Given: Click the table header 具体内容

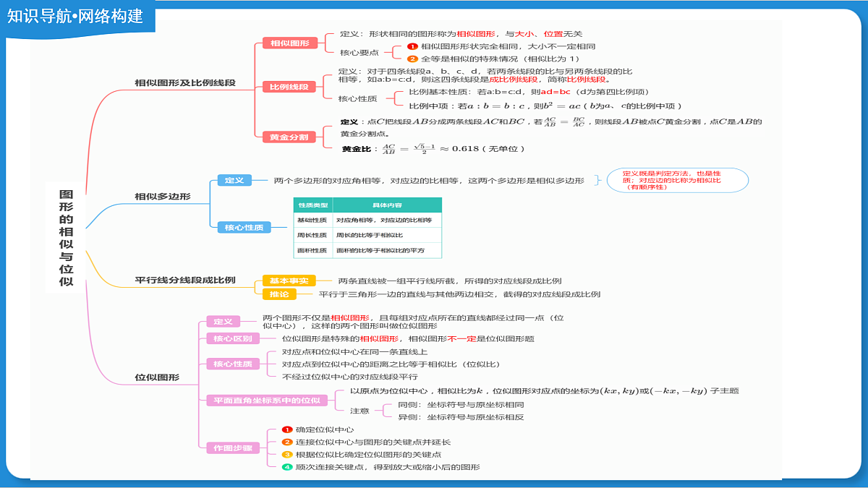Looking at the screenshot, I should tap(388, 205).
